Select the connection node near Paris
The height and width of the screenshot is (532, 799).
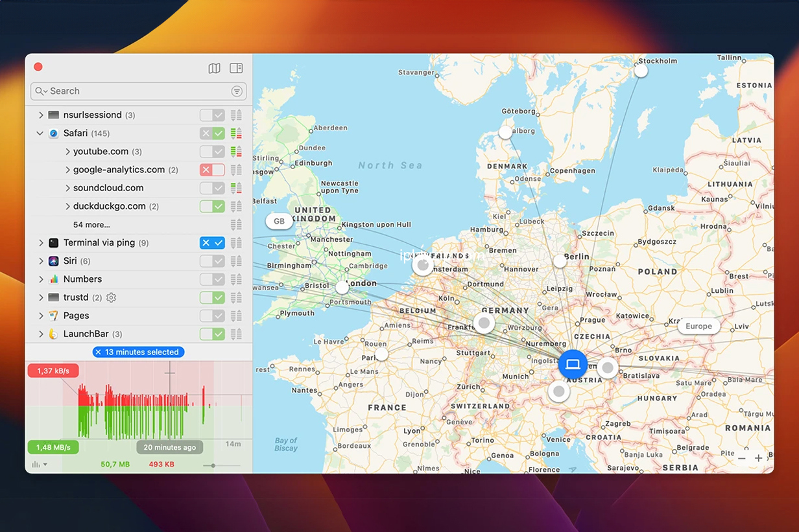click(x=381, y=354)
